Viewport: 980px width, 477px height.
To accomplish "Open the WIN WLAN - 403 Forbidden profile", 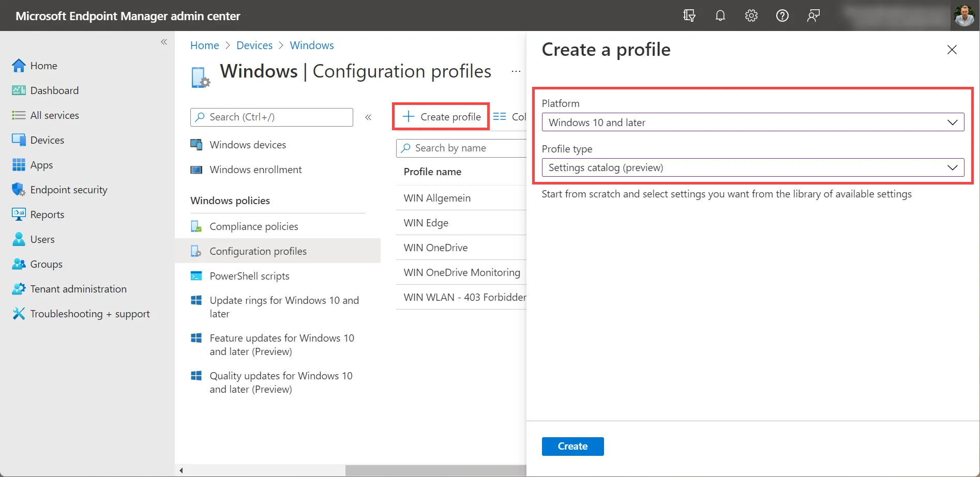I will (465, 297).
